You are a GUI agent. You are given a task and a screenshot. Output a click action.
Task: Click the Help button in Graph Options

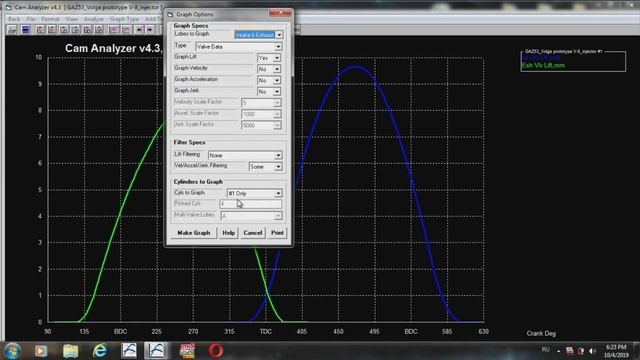point(228,233)
